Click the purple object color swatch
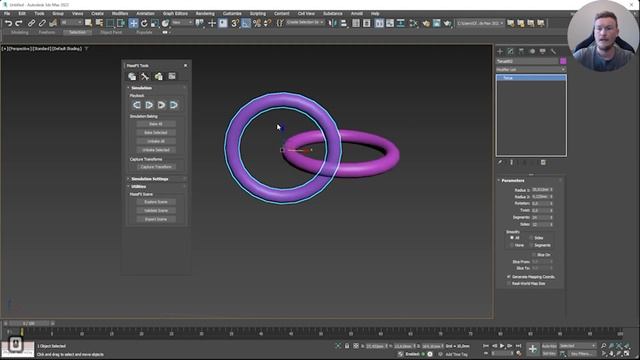Viewport: 640px width, 360px height. pyautogui.click(x=563, y=61)
